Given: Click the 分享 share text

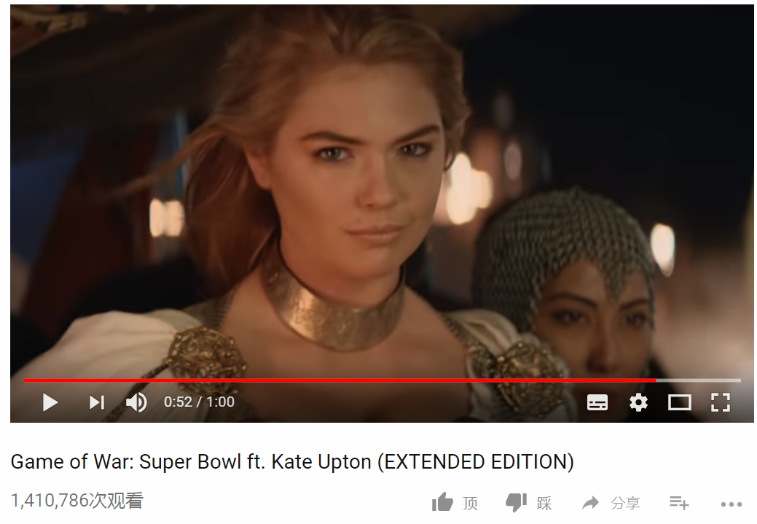Looking at the screenshot, I should 625,503.
